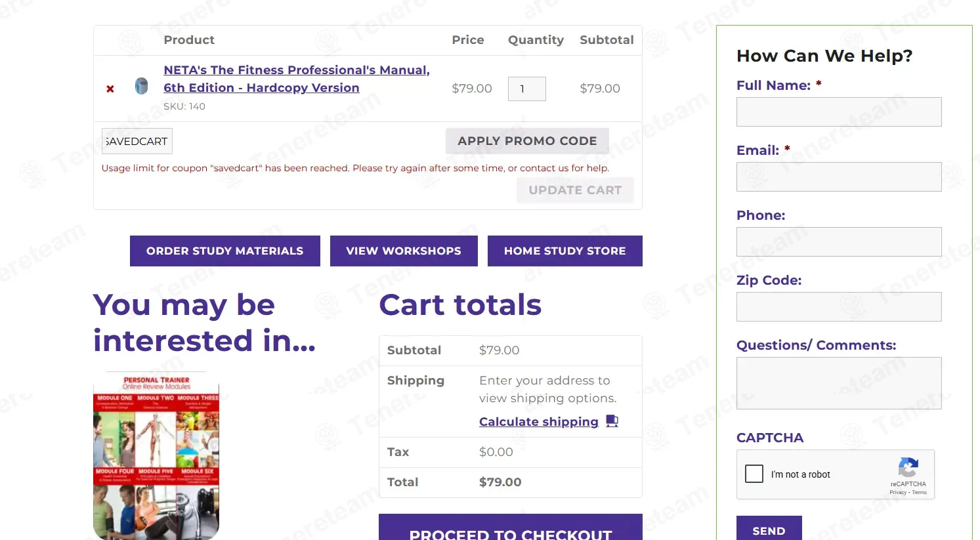Send the help form
Viewport: 980px width, 540px height.
(x=769, y=529)
